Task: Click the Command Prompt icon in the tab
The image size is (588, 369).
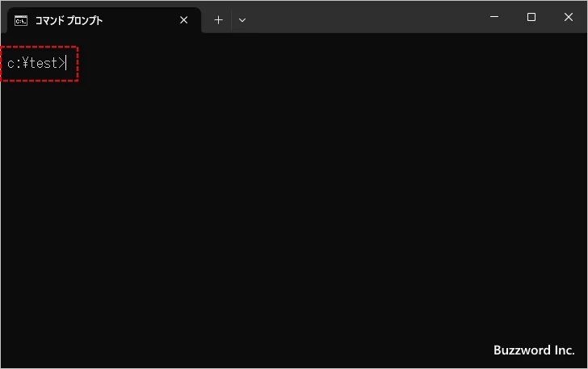Action: point(21,20)
